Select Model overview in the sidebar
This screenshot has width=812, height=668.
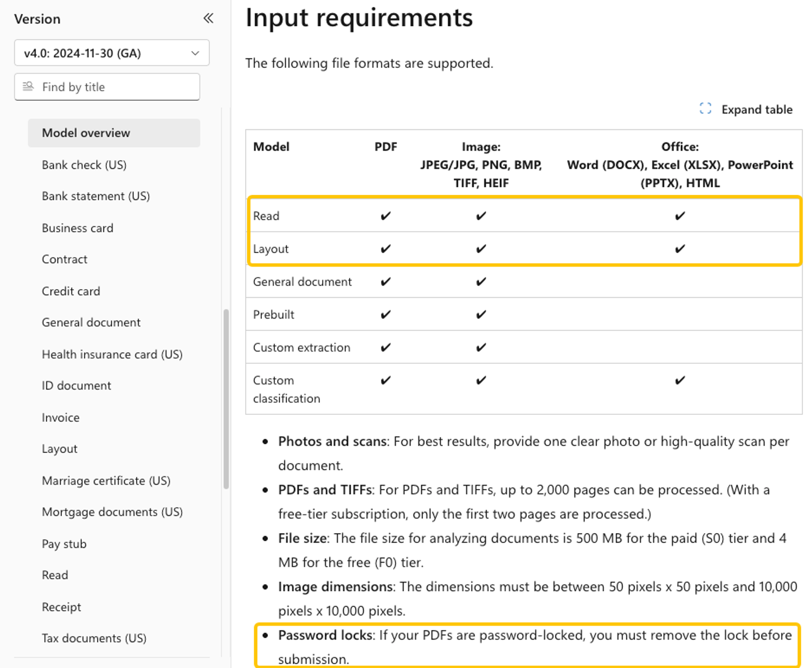[x=114, y=133]
